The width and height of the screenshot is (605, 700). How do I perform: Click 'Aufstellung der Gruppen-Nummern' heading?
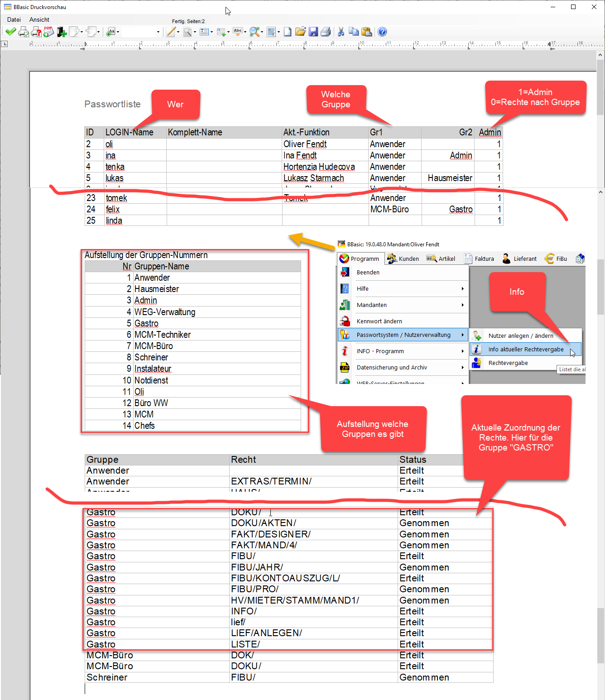[x=146, y=255]
